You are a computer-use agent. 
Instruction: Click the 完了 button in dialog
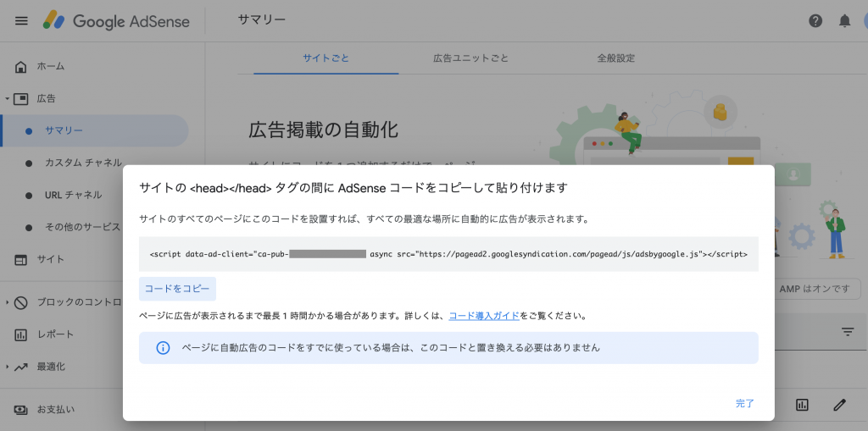pos(744,403)
